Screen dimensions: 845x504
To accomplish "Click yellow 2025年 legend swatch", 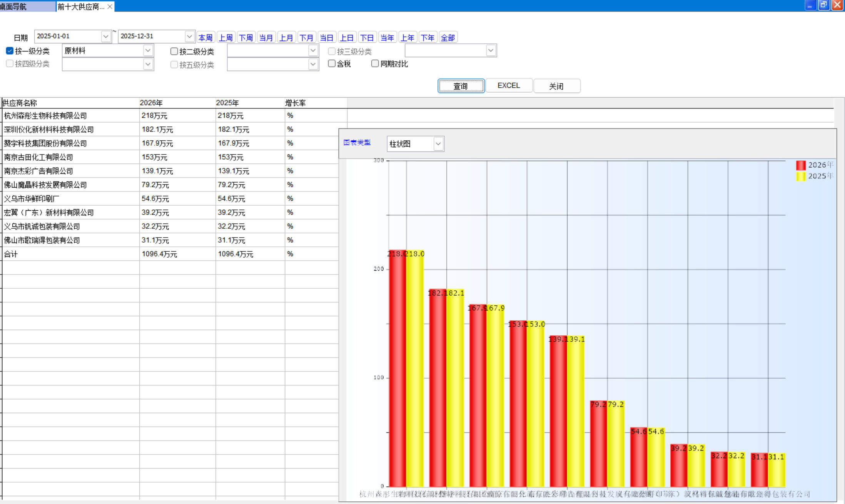I will click(801, 176).
